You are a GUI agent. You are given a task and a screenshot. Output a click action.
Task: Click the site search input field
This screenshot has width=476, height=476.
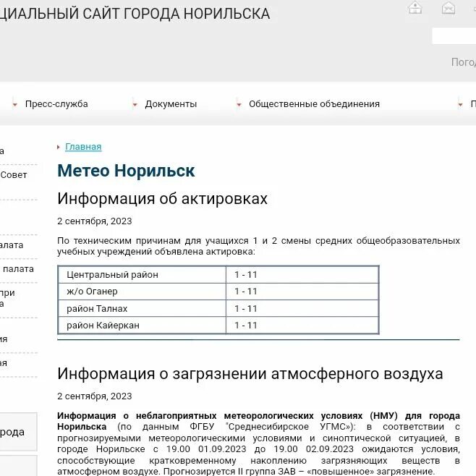(454, 36)
